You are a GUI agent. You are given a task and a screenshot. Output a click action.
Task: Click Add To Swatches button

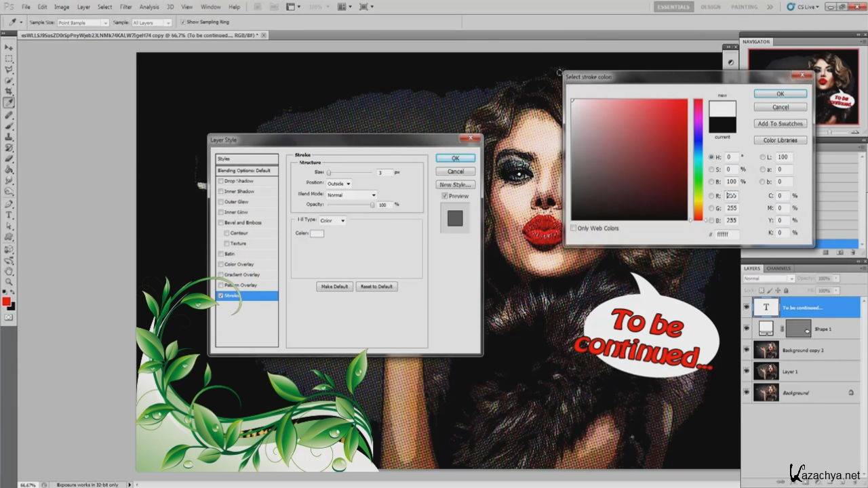780,123
